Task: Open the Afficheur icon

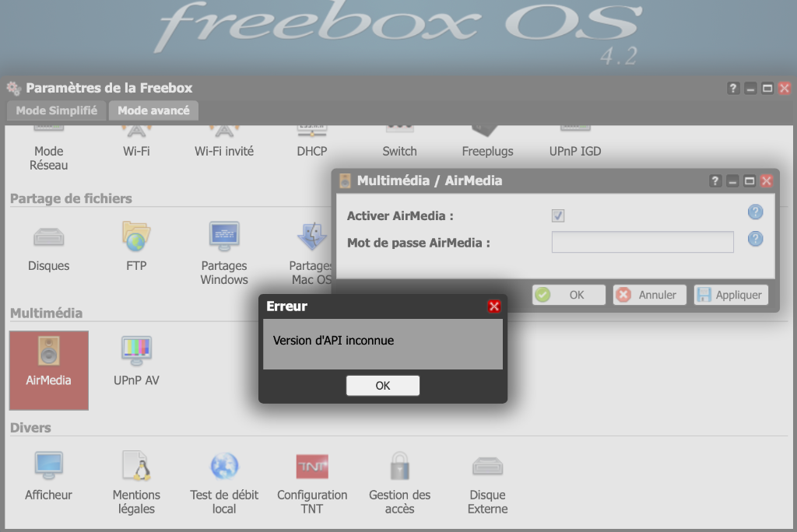Action: click(49, 475)
